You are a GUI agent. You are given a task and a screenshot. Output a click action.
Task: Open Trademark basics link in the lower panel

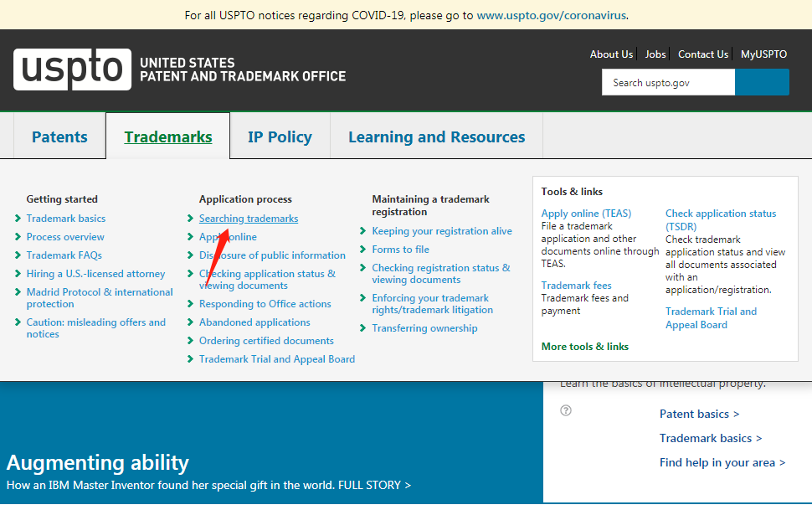pos(711,439)
